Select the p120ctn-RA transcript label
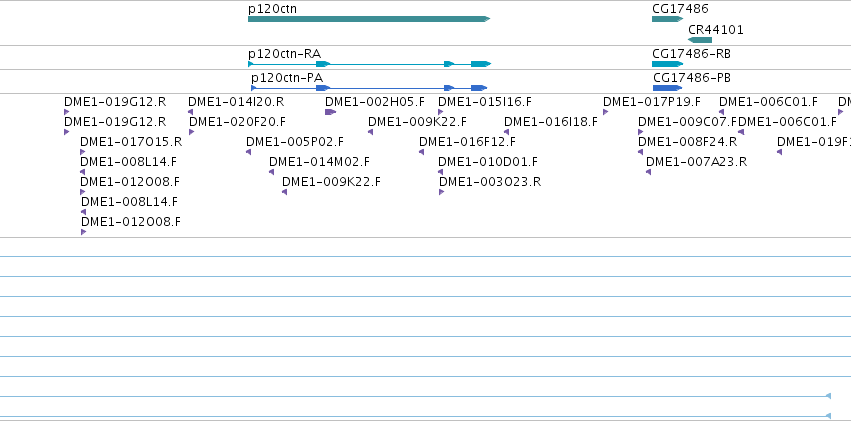 tap(284, 54)
